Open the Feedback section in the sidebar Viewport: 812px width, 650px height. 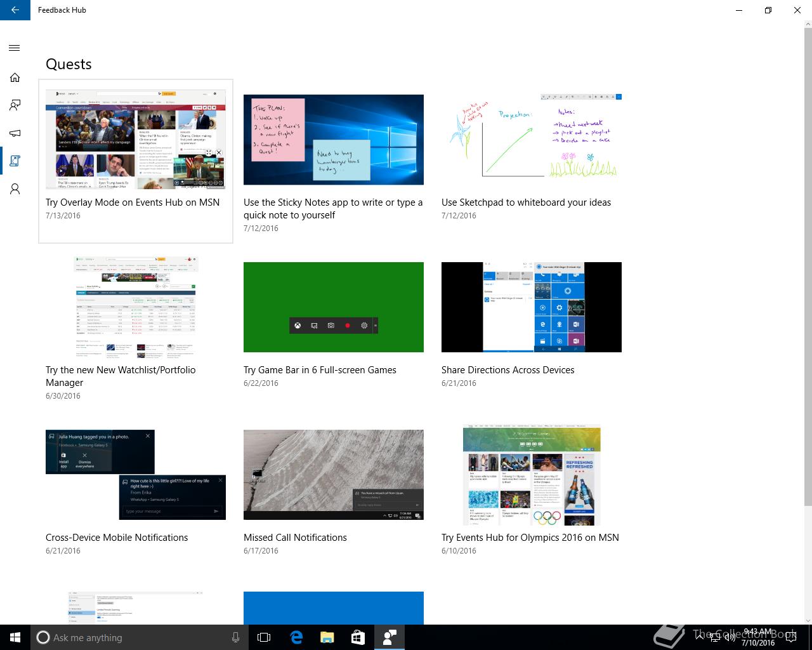pyautogui.click(x=15, y=105)
